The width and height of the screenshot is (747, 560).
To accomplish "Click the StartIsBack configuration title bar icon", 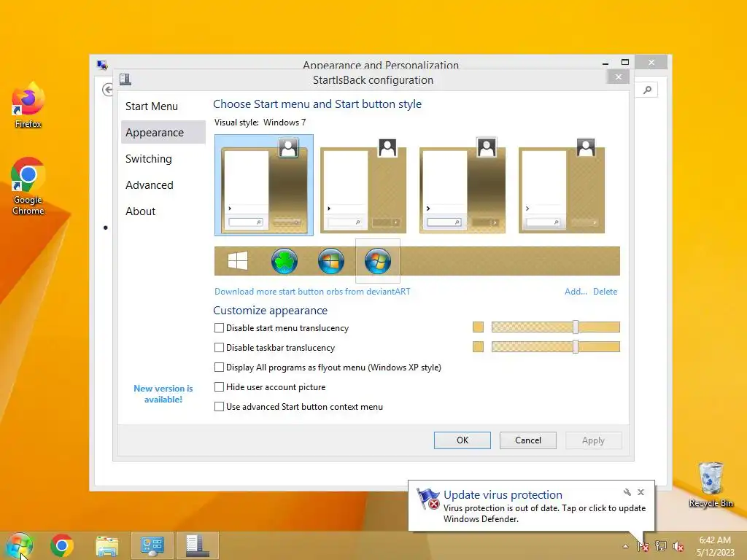I will [125, 79].
